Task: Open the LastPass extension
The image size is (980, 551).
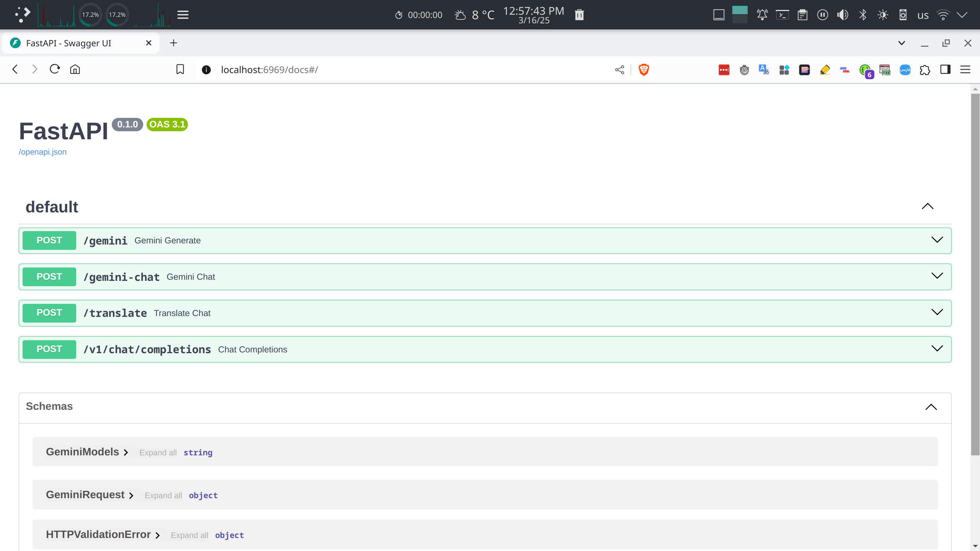Action: coord(724,70)
